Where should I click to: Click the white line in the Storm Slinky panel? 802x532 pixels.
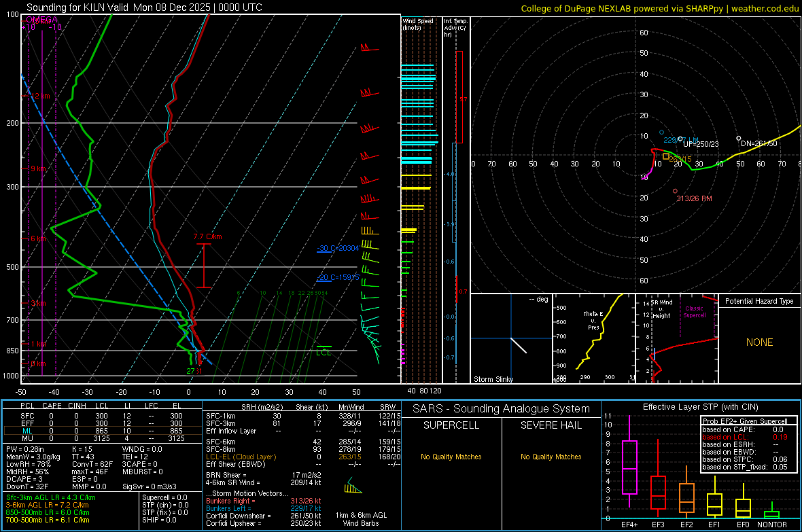point(519,345)
